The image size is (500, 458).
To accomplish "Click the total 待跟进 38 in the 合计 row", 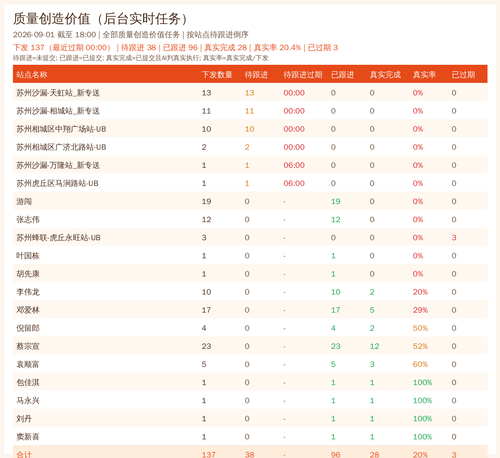I will [249, 455].
